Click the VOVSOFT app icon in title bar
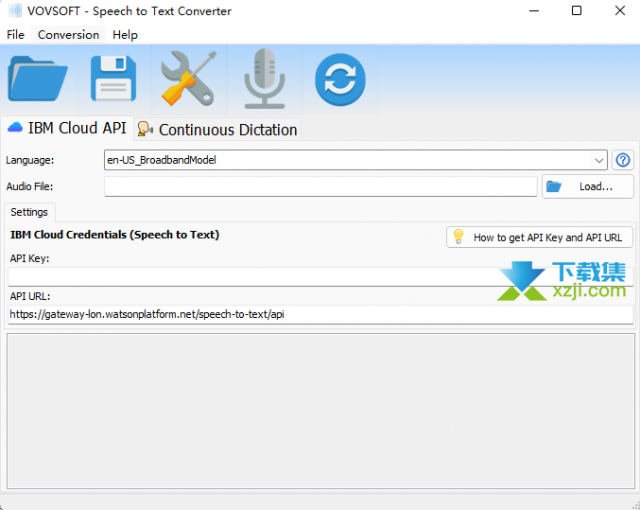 coord(15,11)
